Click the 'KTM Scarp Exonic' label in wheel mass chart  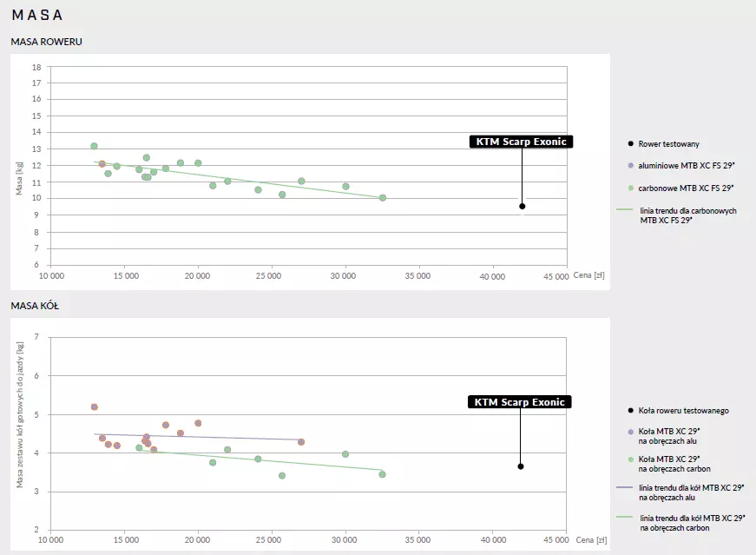519,402
